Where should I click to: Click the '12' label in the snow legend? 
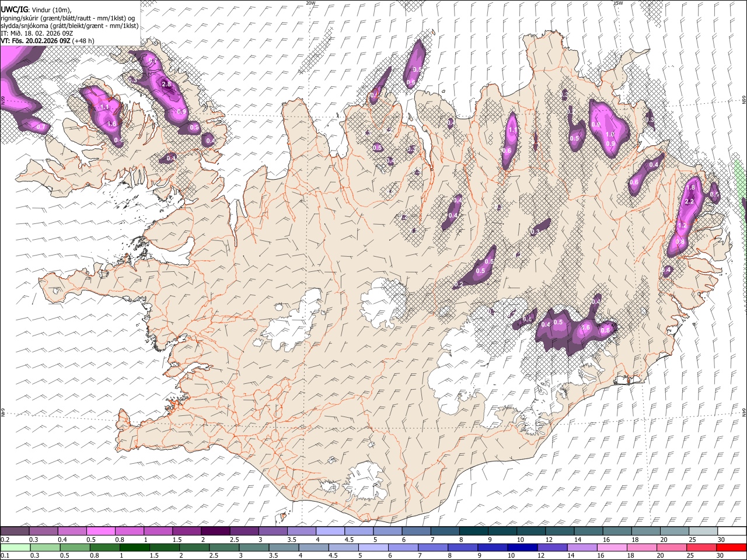pos(549,540)
